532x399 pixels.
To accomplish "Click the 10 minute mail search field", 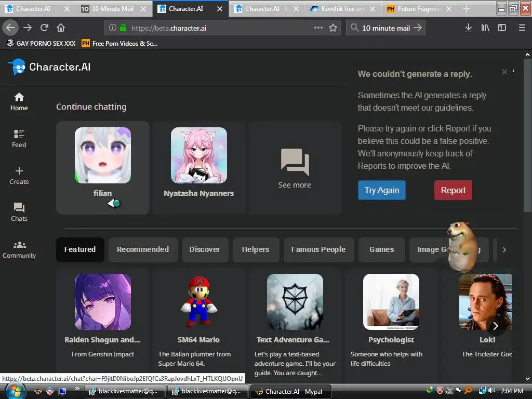I will [386, 28].
